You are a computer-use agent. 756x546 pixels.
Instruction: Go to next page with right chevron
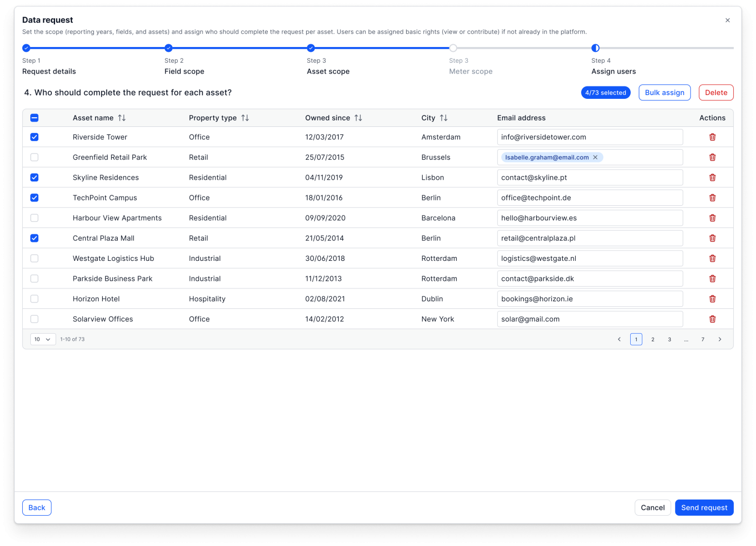[720, 339]
